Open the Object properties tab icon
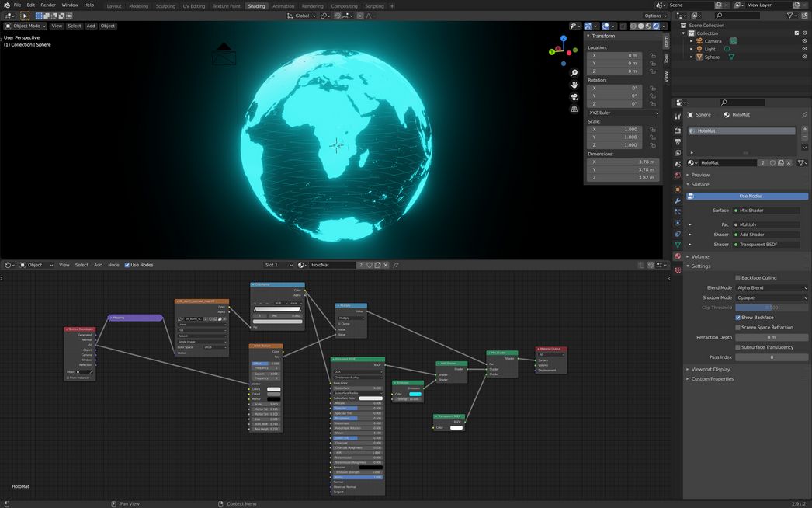Image resolution: width=812 pixels, height=508 pixels. 678,190
